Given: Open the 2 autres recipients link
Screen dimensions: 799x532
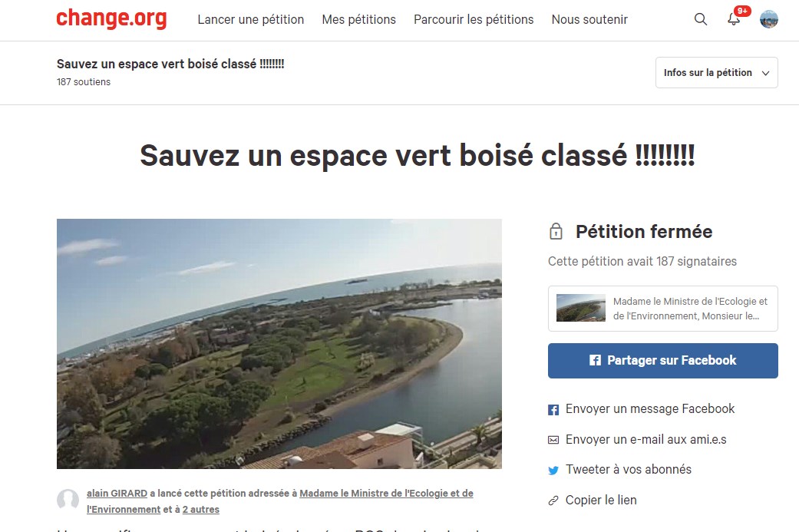Looking at the screenshot, I should 201,509.
